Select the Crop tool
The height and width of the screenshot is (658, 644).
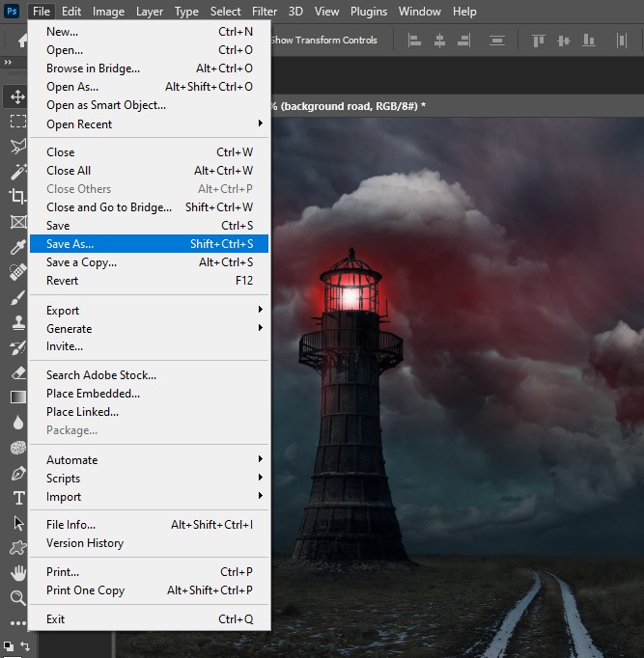[x=17, y=197]
